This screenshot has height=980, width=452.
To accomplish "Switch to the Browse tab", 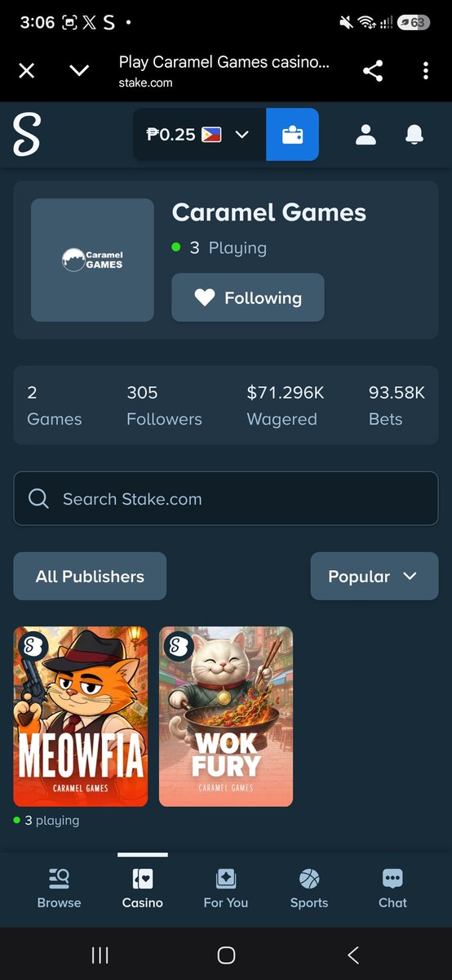I will point(59,889).
